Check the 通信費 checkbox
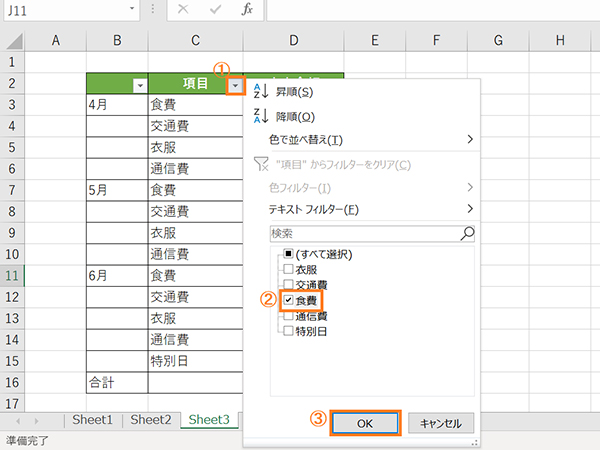Image resolution: width=600 pixels, height=450 pixels. [289, 316]
